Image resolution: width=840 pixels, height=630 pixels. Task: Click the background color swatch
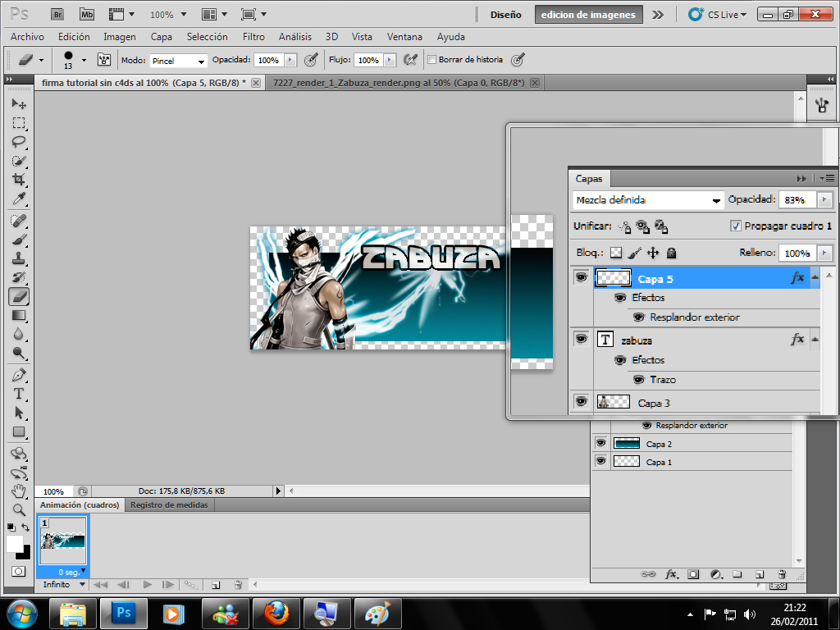[x=25, y=555]
